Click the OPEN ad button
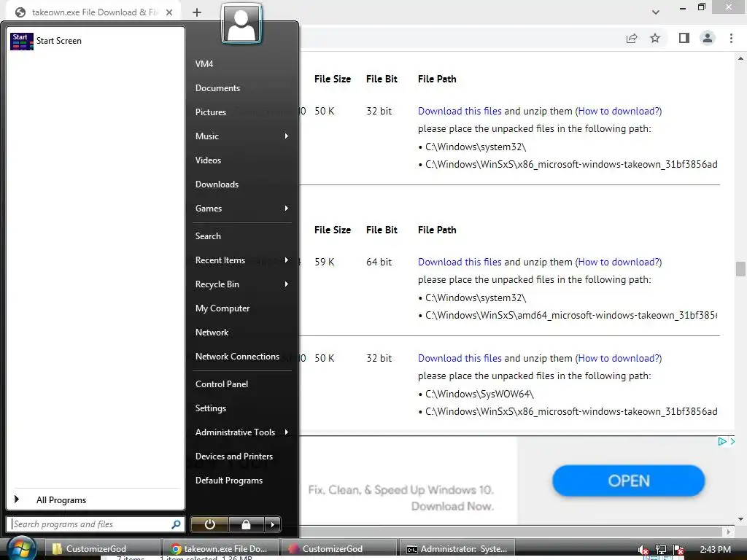The width and height of the screenshot is (747, 560). click(x=628, y=481)
